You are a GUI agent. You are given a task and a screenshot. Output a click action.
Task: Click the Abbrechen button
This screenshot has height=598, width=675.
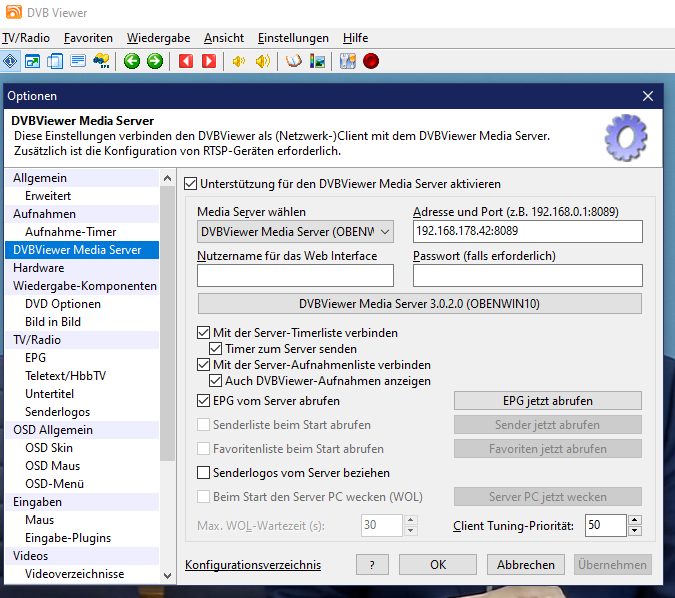(526, 564)
